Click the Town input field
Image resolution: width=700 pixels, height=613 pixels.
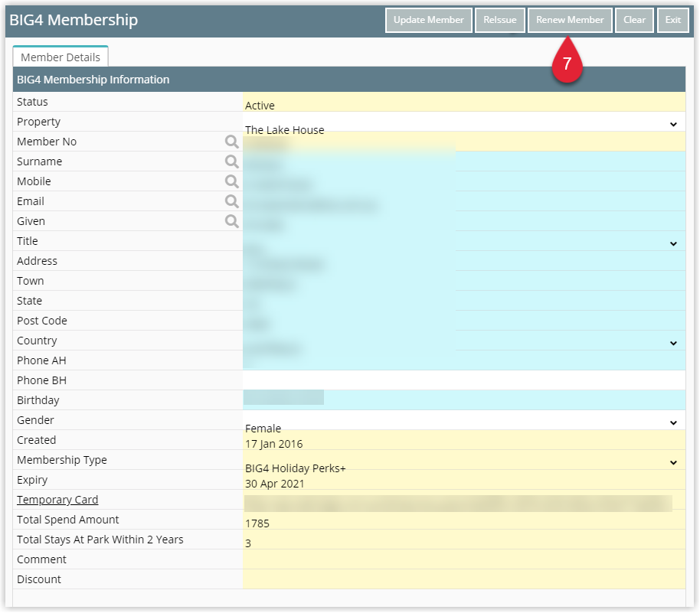click(x=464, y=281)
